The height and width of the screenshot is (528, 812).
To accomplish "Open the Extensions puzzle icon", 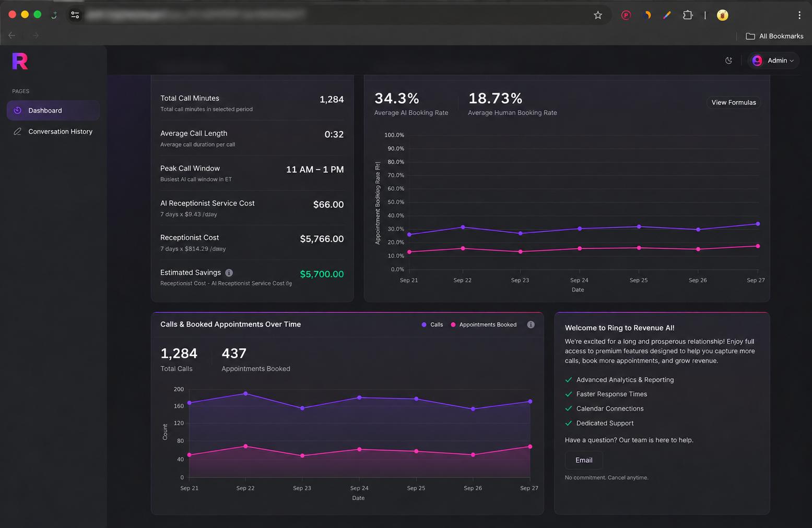I will [x=688, y=15].
